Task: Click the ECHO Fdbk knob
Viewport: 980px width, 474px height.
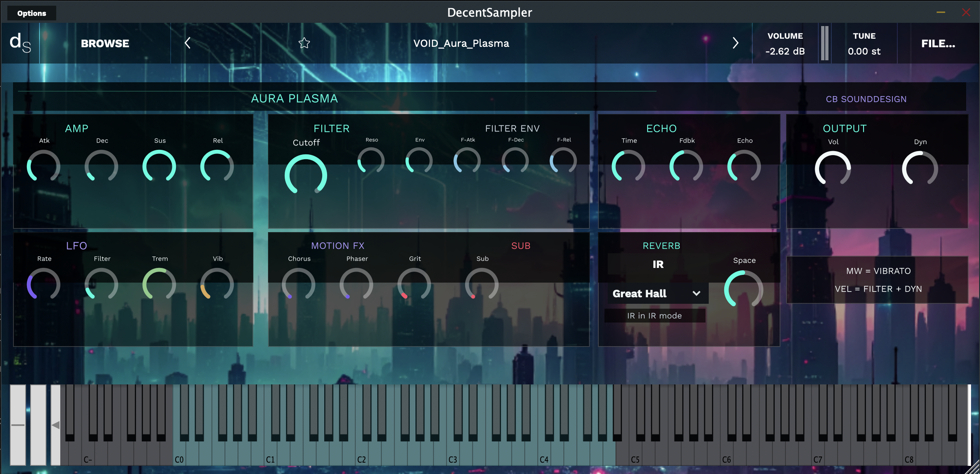Action: point(686,166)
